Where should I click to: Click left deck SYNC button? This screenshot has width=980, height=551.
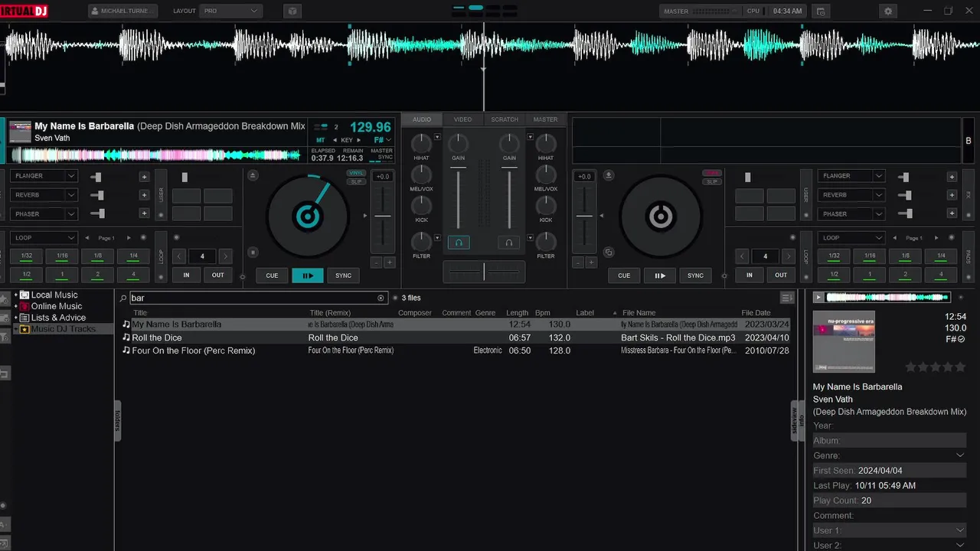tap(344, 275)
